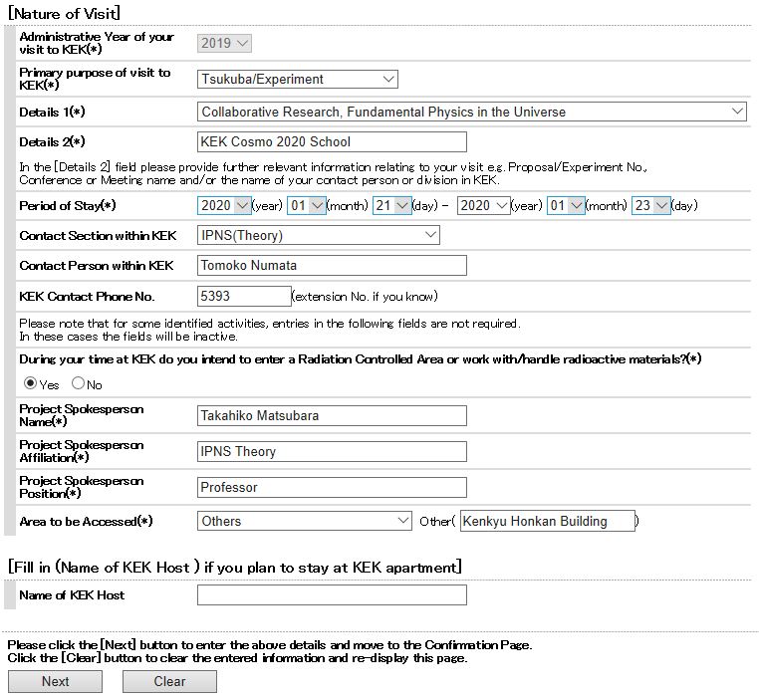Open the start day dropdown showing 21
This screenshot has height=700, width=759.
389,206
